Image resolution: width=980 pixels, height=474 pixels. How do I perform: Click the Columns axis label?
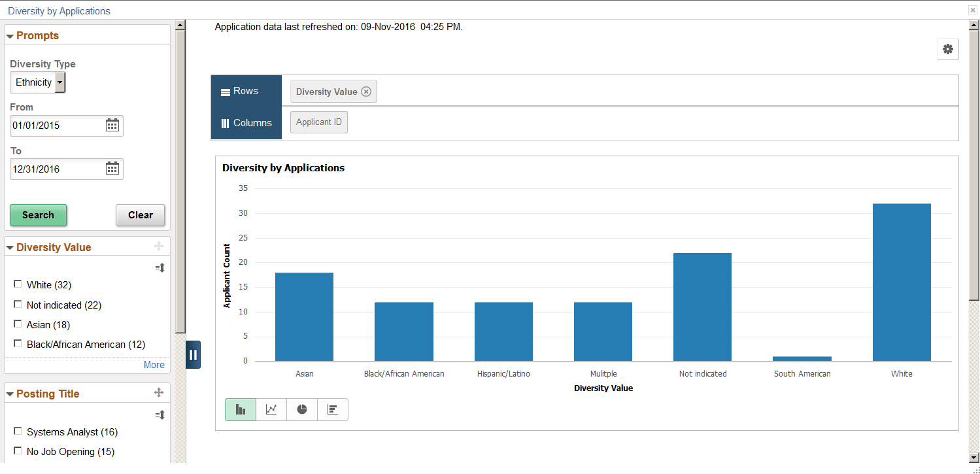click(x=246, y=123)
